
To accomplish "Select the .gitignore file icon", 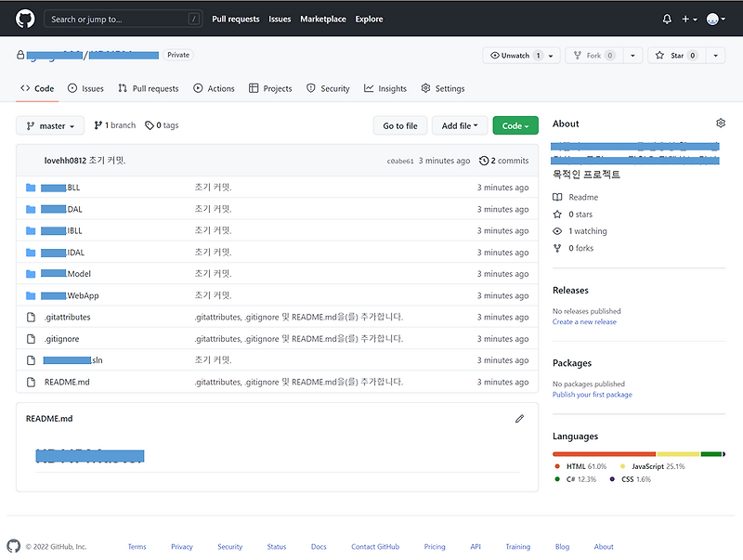I will point(31,338).
